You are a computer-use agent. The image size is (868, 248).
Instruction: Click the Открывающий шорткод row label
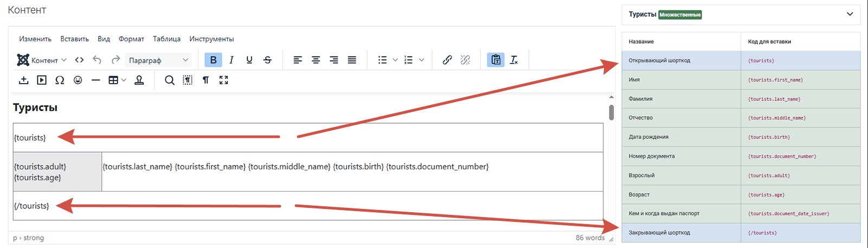point(659,61)
